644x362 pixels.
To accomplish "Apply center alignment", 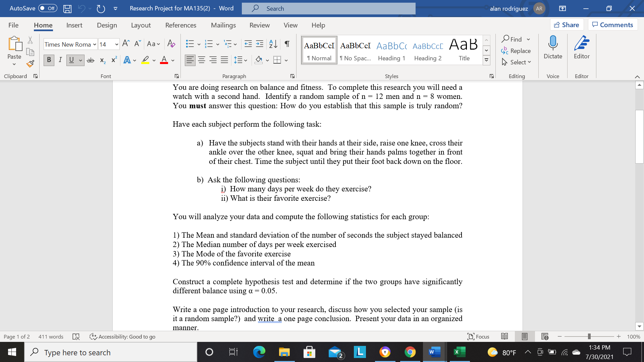I will (202, 60).
